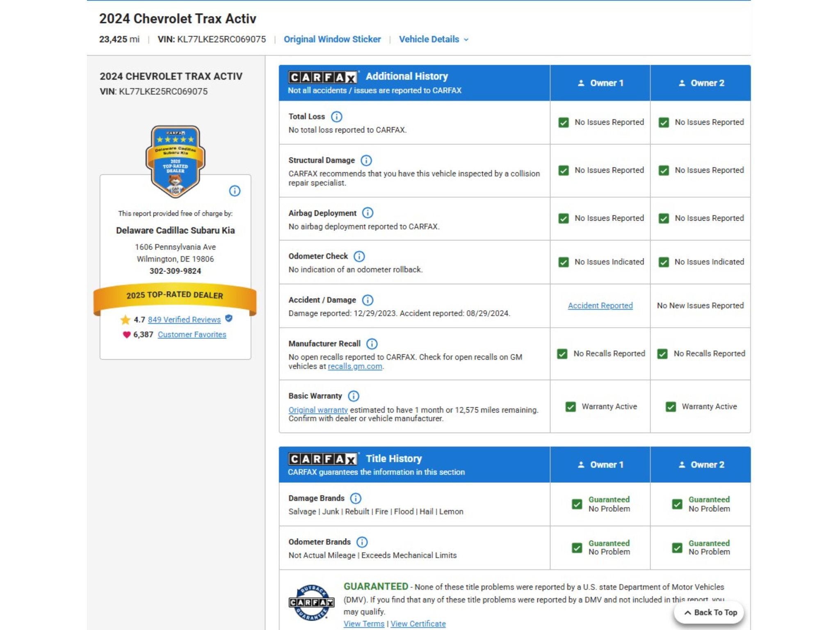Screen dimensions: 840x630
Task: Click 'No New Issues Reported' for Owner 2
Action: coord(700,306)
